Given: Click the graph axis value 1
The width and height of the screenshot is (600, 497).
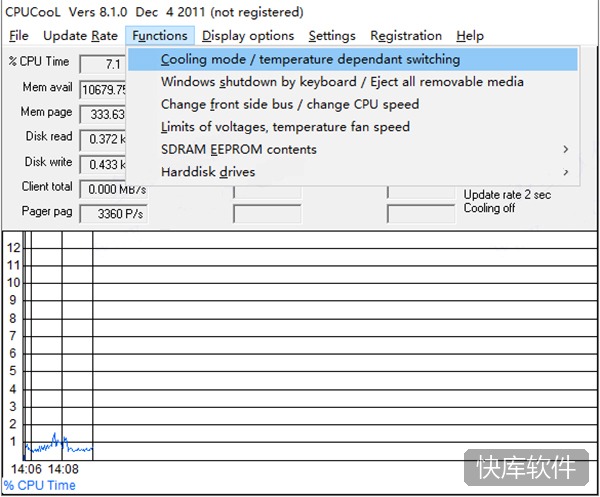Looking at the screenshot, I should 13,441.
